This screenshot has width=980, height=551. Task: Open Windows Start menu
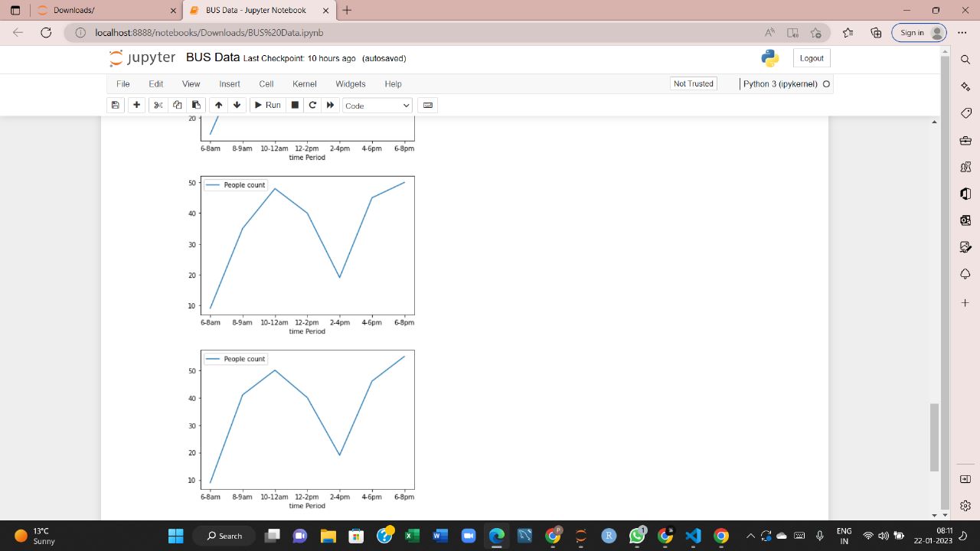(175, 536)
